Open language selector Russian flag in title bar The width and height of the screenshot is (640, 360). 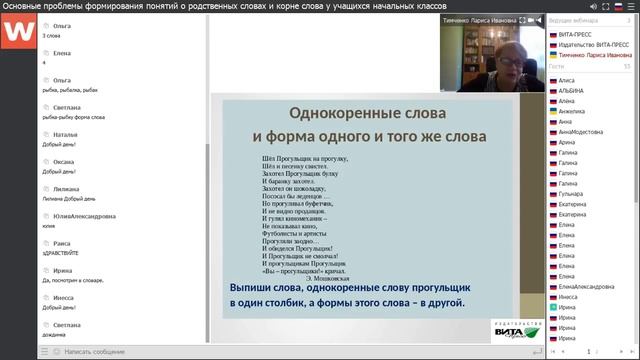click(x=618, y=7)
